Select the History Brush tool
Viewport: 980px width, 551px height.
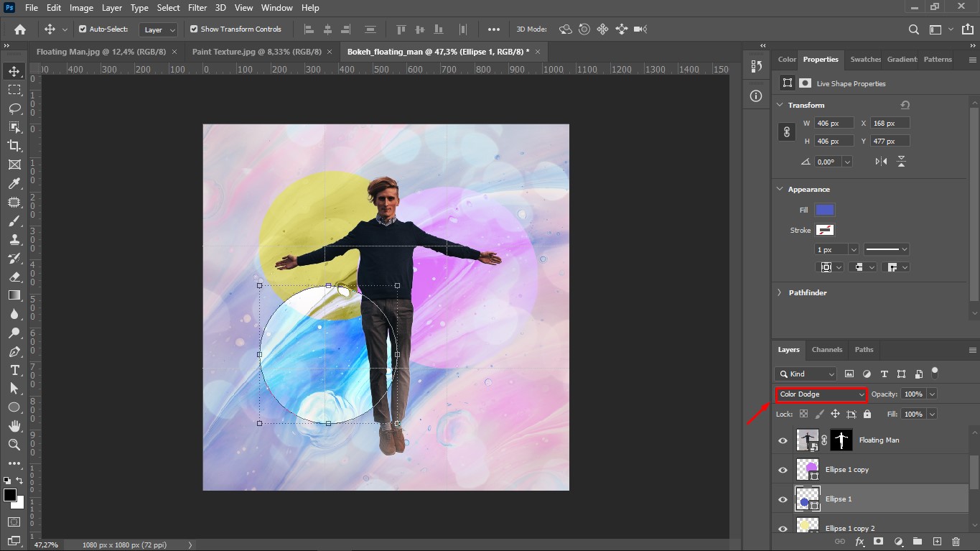[x=14, y=259]
